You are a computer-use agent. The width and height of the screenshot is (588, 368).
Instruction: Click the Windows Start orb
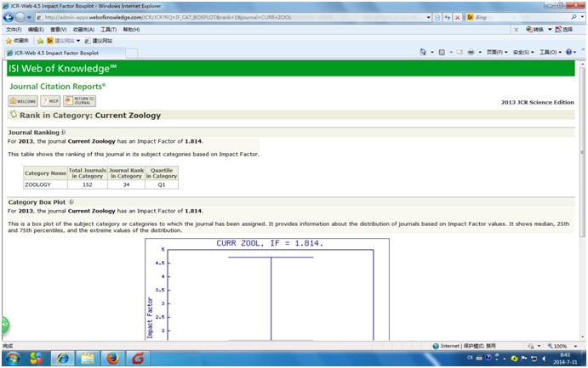coord(11,358)
